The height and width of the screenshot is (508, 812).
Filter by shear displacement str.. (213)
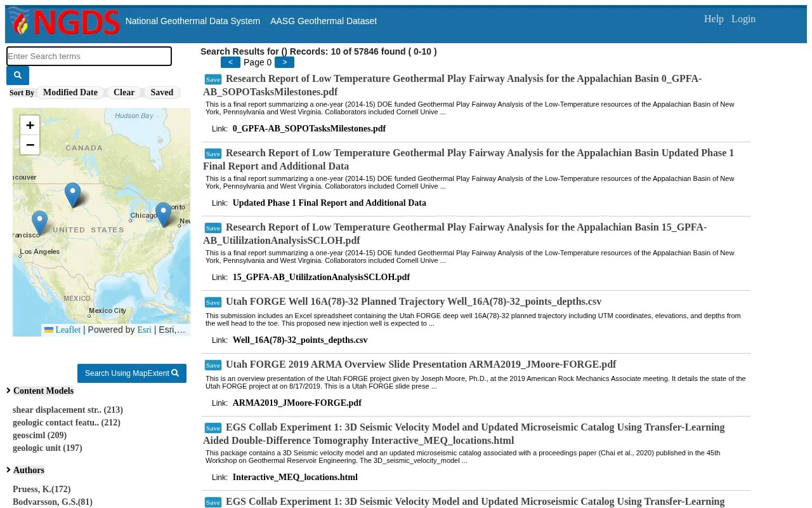pyautogui.click(x=68, y=410)
